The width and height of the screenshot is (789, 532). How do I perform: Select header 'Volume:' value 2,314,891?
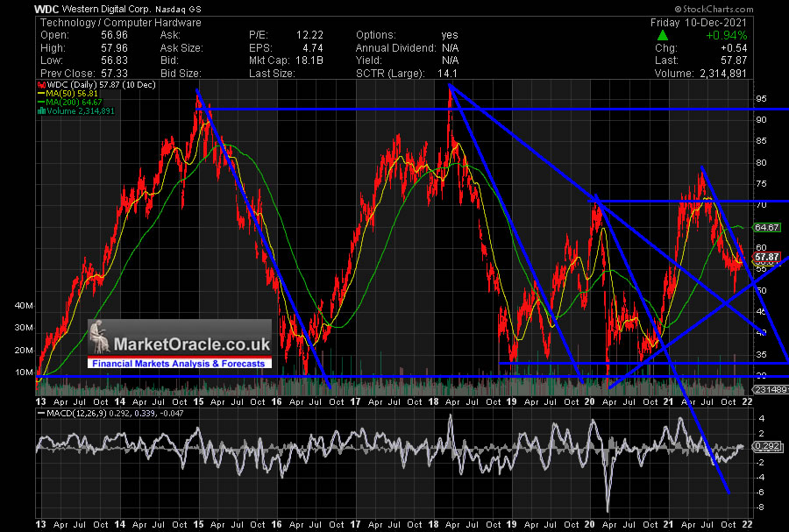tap(723, 74)
